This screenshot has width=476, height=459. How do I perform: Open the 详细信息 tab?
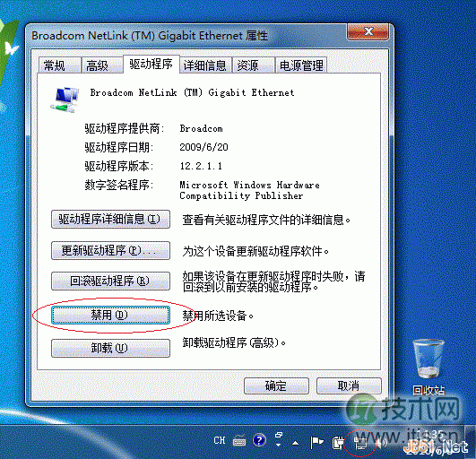click(205, 65)
